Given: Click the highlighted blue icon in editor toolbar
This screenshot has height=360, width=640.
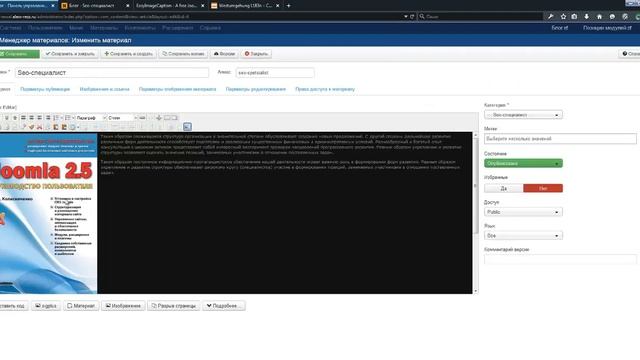Looking at the screenshot, I should [x=187, y=127].
